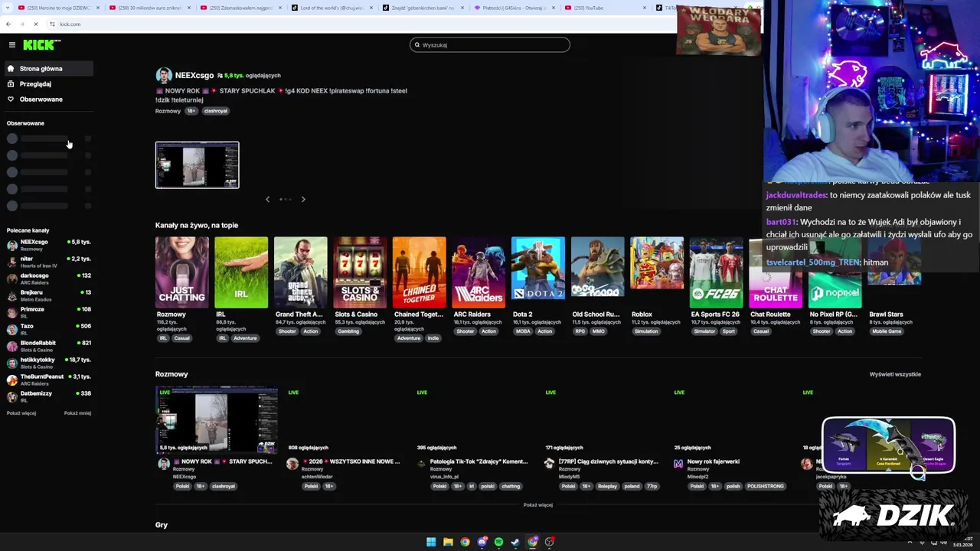The width and height of the screenshot is (980, 551).
Task: Open BlondeRabbit channel avatar in sidebar
Action: pyautogui.click(x=12, y=346)
